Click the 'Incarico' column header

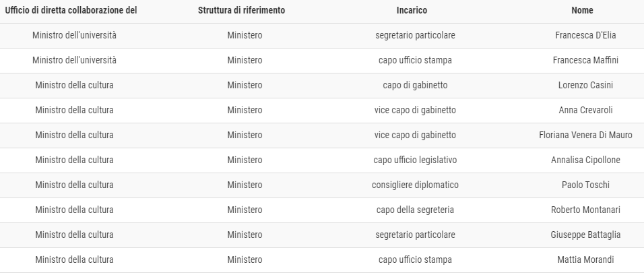click(412, 10)
